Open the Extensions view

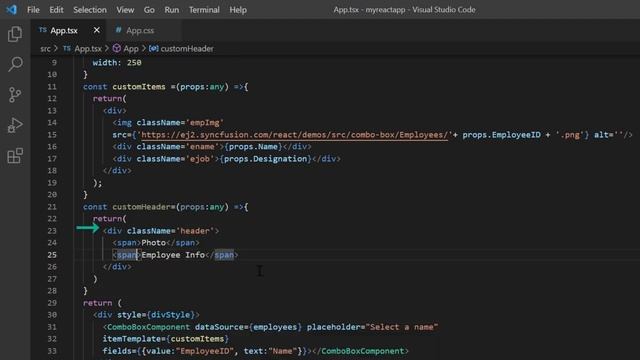pyautogui.click(x=15, y=156)
